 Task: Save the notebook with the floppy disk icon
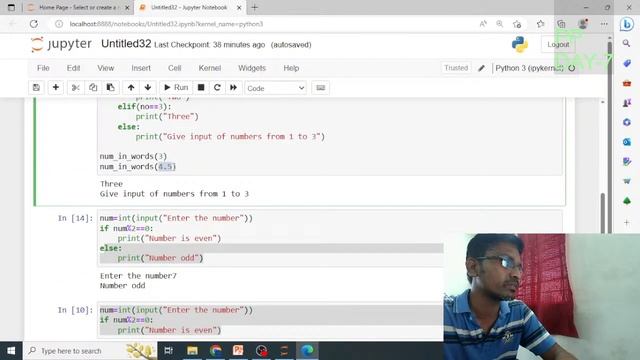pyautogui.click(x=36, y=88)
